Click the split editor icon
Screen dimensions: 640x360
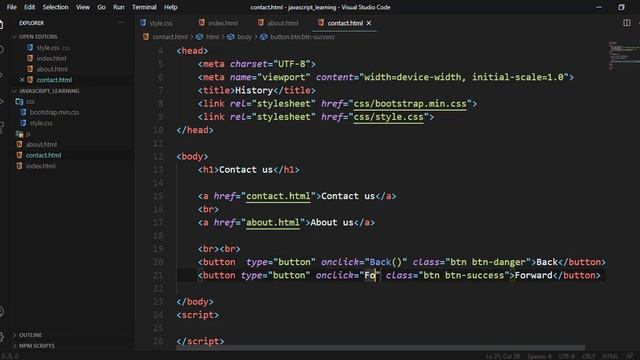(627, 23)
